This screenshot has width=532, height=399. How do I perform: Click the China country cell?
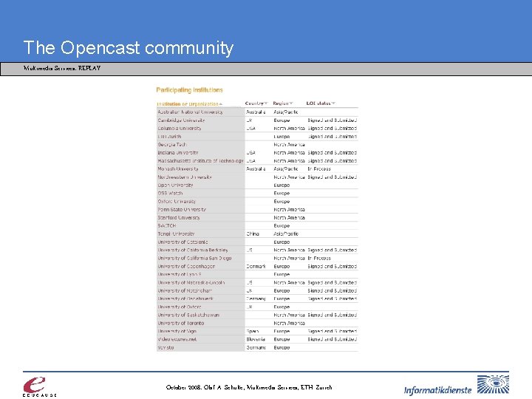[x=253, y=233]
